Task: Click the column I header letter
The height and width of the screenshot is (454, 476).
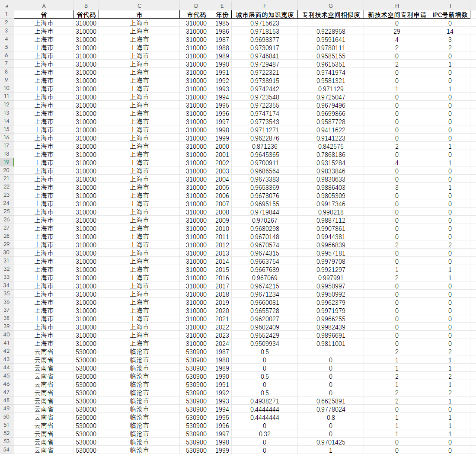Action: point(450,6)
